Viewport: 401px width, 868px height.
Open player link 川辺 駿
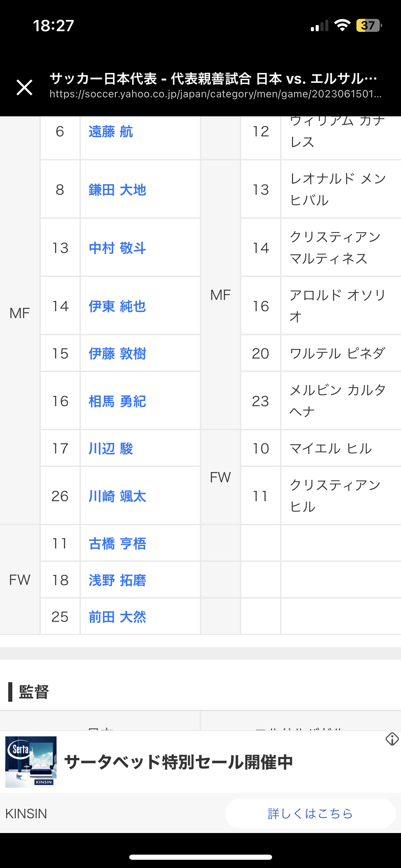pos(110,449)
